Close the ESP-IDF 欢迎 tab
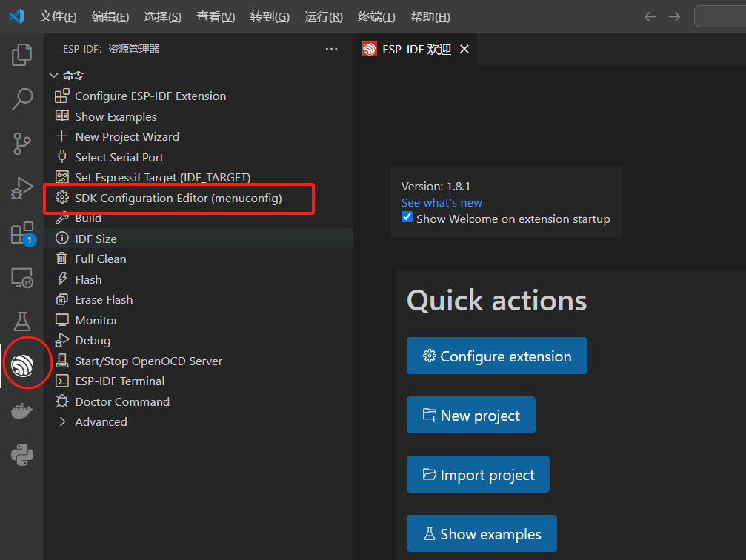 click(x=464, y=50)
